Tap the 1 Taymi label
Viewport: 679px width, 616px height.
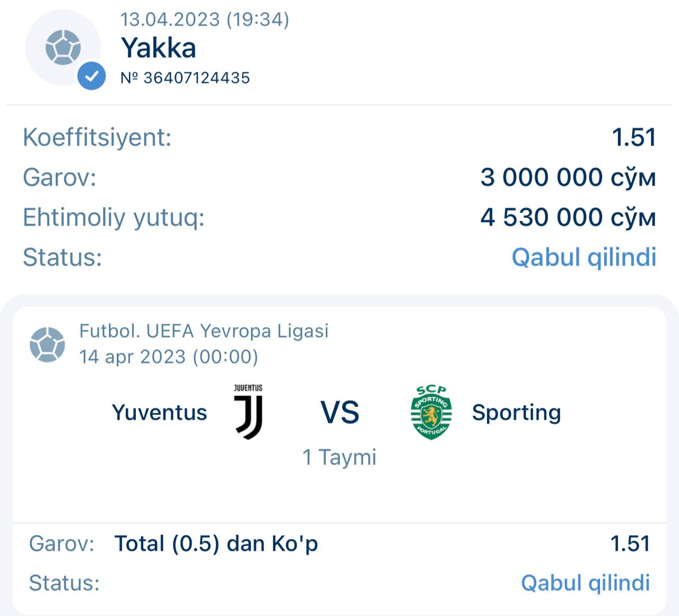click(x=339, y=457)
